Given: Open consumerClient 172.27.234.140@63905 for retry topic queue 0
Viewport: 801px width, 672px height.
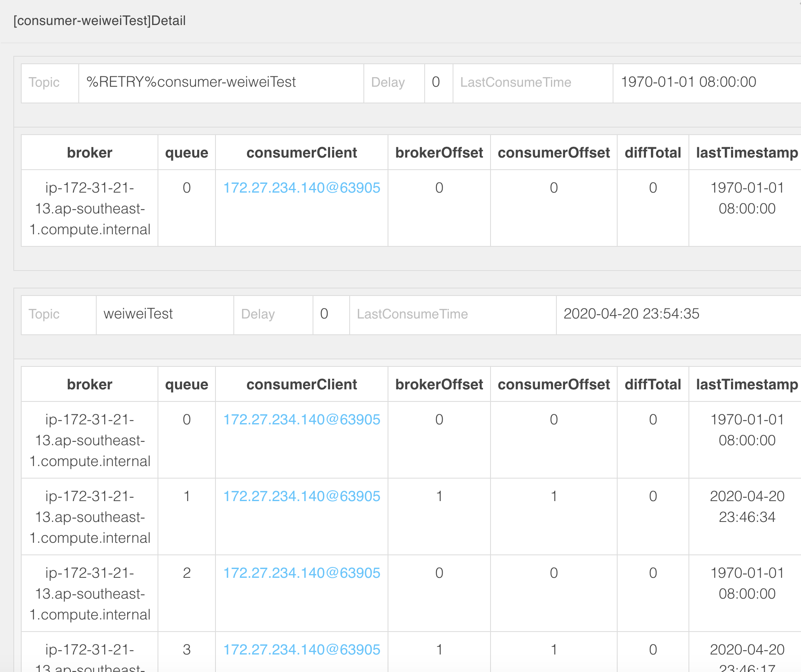Looking at the screenshot, I should pyautogui.click(x=301, y=188).
